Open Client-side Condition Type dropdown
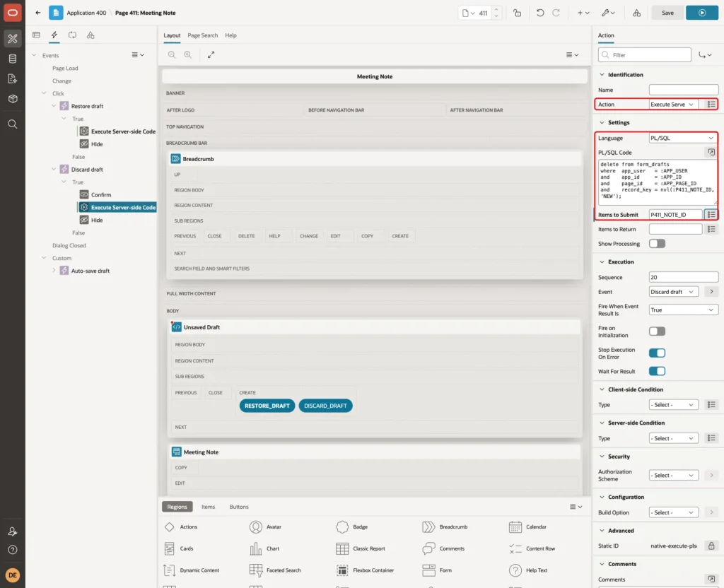 (673, 405)
